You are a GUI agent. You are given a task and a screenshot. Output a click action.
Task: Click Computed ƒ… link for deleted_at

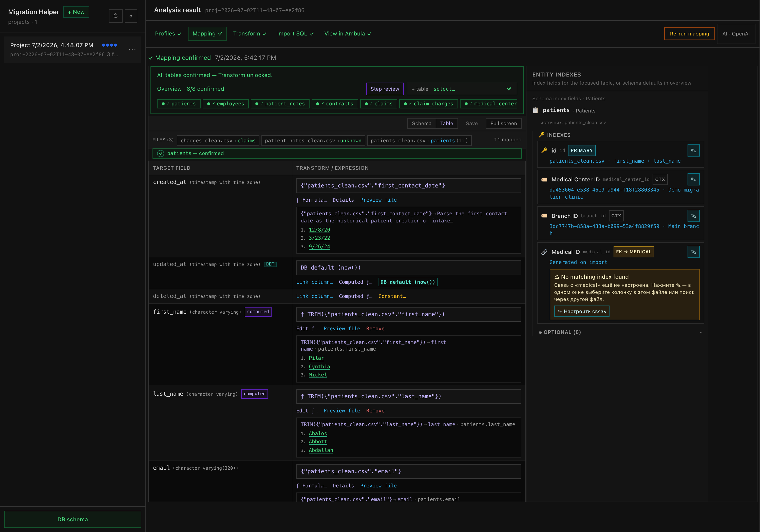pos(355,296)
